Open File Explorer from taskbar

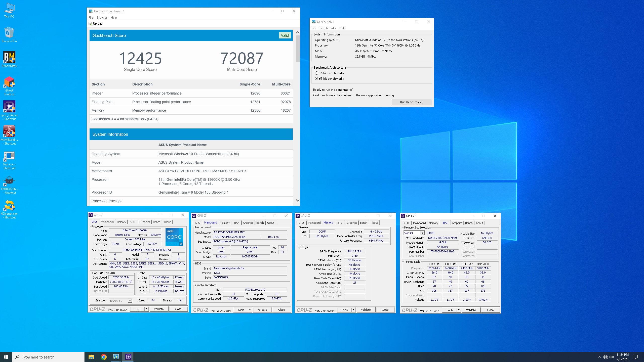click(x=91, y=357)
